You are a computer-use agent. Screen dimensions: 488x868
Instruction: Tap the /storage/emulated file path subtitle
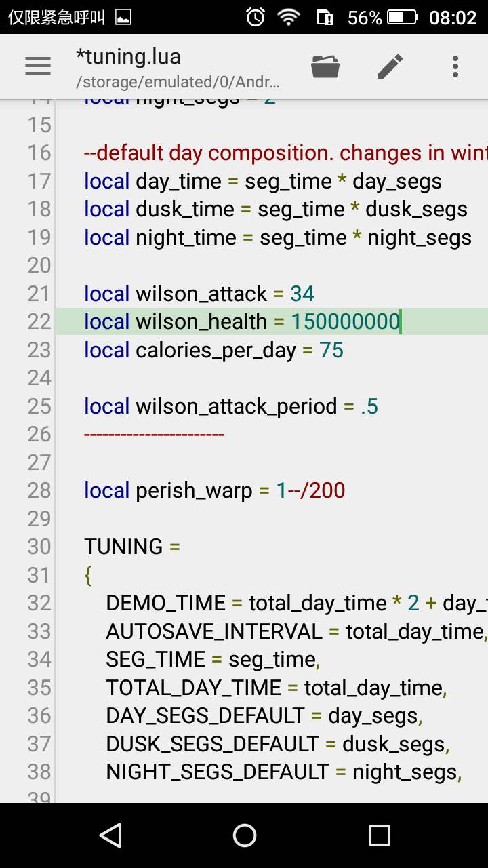pyautogui.click(x=178, y=83)
